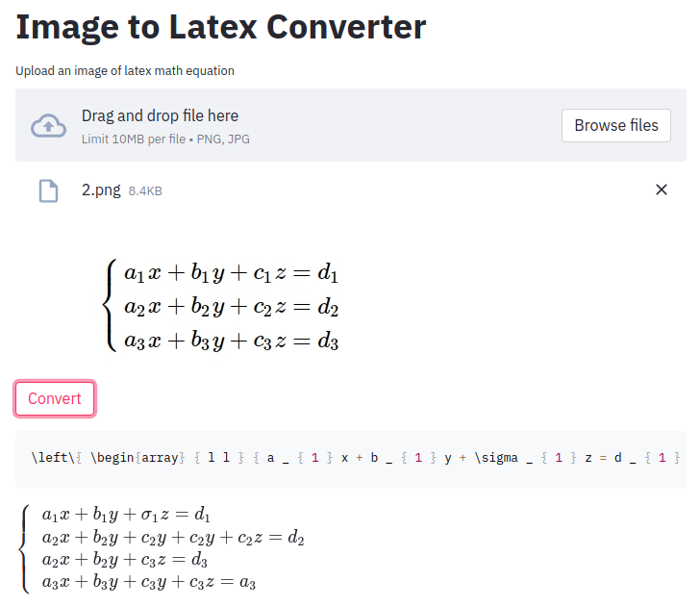Open the Browse files dialog
This screenshot has width=700, height=607.
616,125
